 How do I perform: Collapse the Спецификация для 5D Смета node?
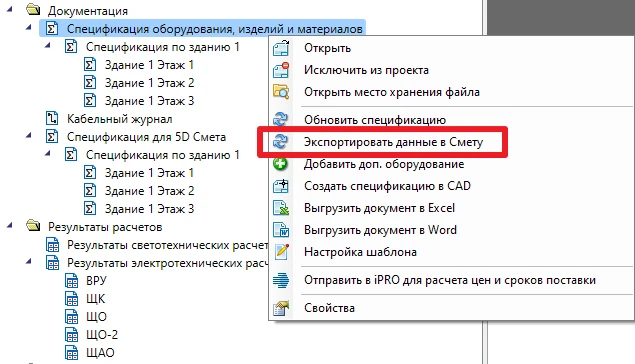pyautogui.click(x=29, y=135)
